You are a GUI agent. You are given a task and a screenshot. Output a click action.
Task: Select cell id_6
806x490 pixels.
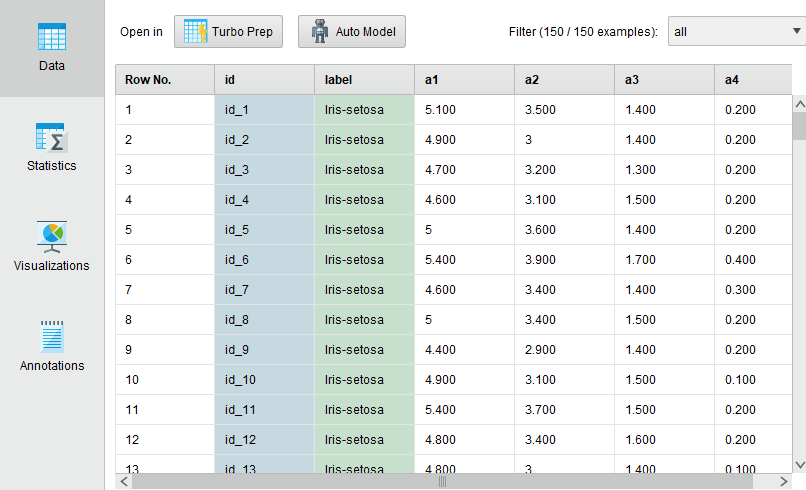pyautogui.click(x=264, y=260)
